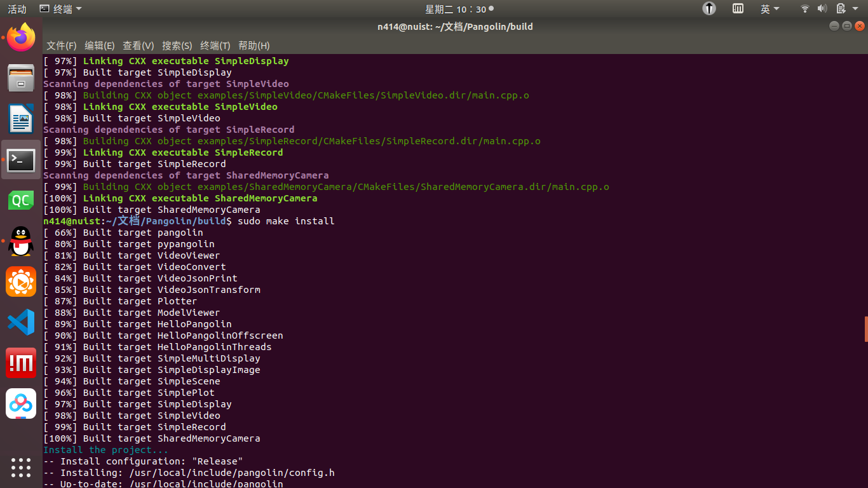
Task: Select the Terminal dock icon
Action: 21,159
